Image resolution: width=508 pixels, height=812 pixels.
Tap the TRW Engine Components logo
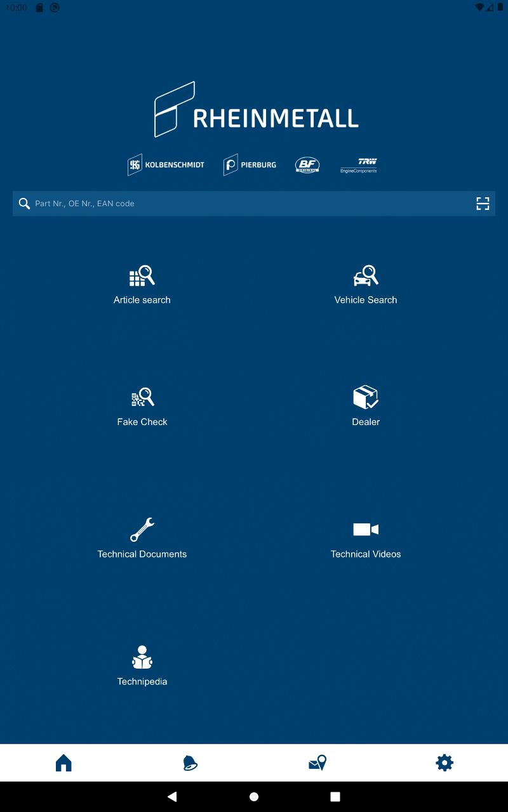click(359, 165)
